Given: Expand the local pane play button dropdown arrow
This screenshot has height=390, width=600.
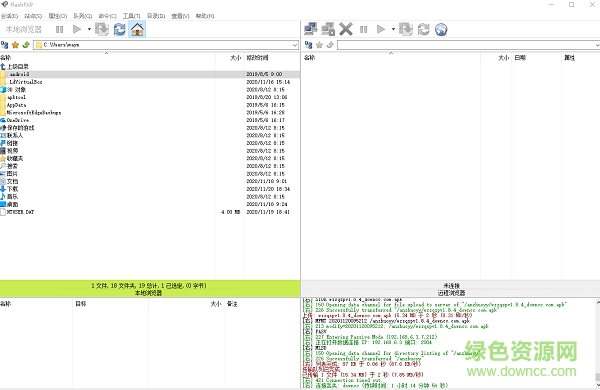Looking at the screenshot, I should (x=89, y=29).
